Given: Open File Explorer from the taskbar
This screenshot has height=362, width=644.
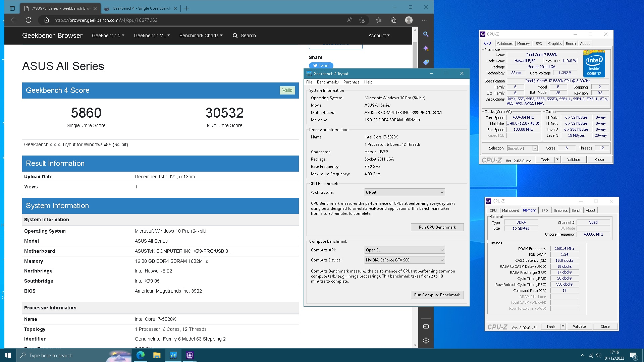Looking at the screenshot, I should click(157, 355).
